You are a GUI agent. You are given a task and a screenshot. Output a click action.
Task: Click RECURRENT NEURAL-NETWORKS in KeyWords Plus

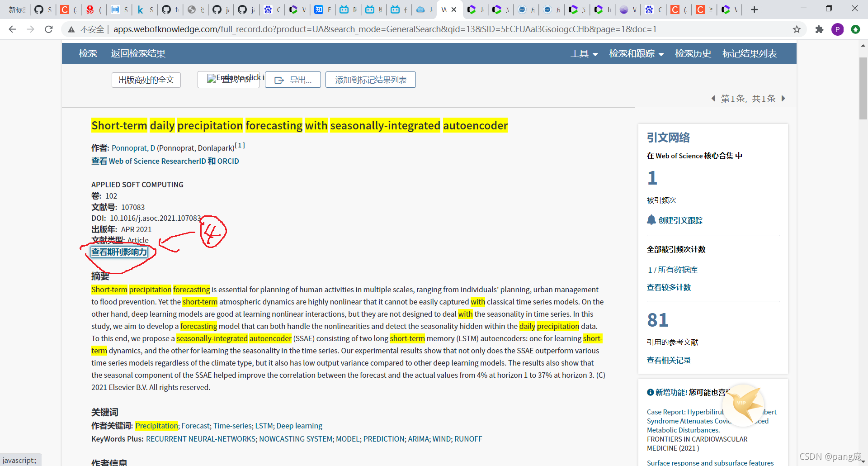point(201,439)
